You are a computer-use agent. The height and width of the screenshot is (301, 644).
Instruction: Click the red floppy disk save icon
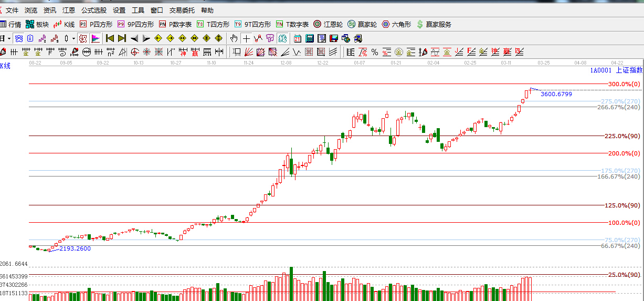pyautogui.click(x=334, y=38)
